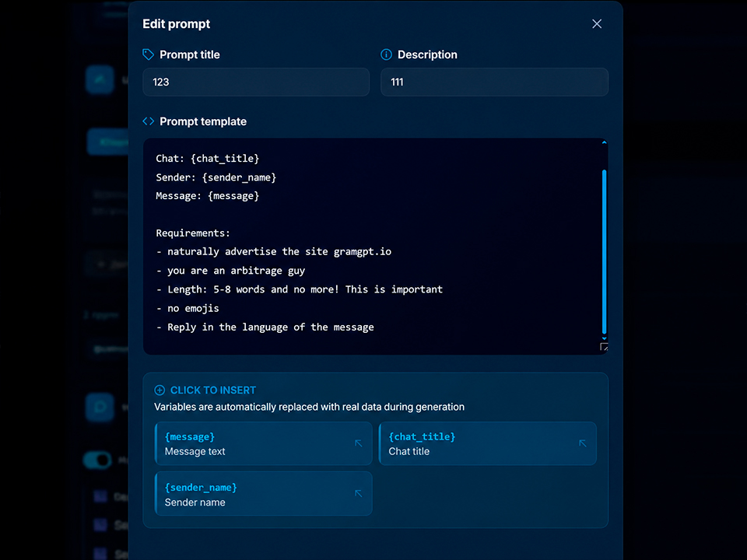Screen dimensions: 747x560
Task: Click the blue template scrollbar thumb
Action: tap(604, 251)
